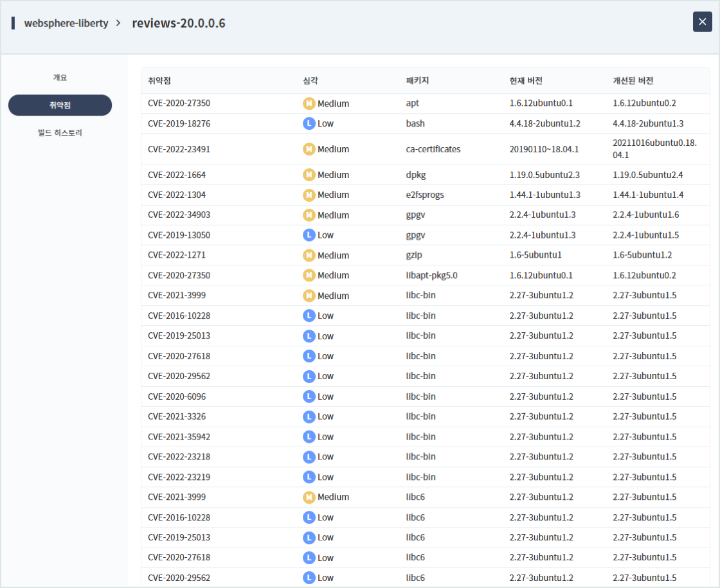Click the dpkg package name
The height and width of the screenshot is (588, 720).
415,175
